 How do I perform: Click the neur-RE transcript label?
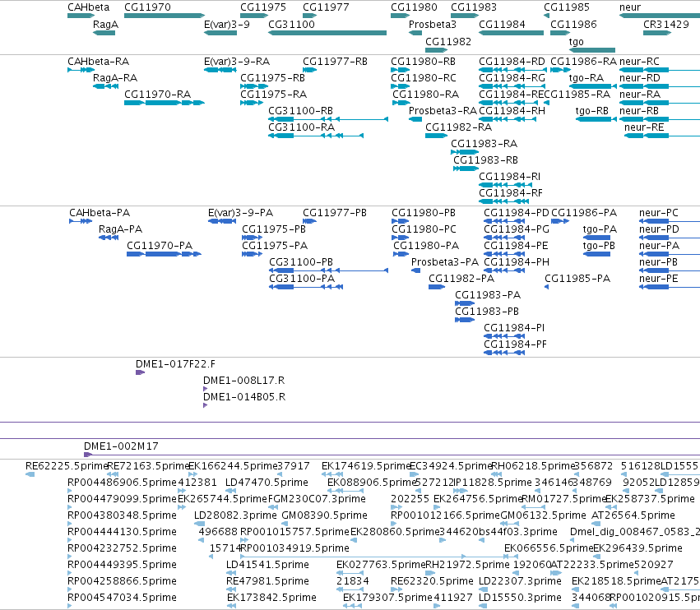pos(644,127)
